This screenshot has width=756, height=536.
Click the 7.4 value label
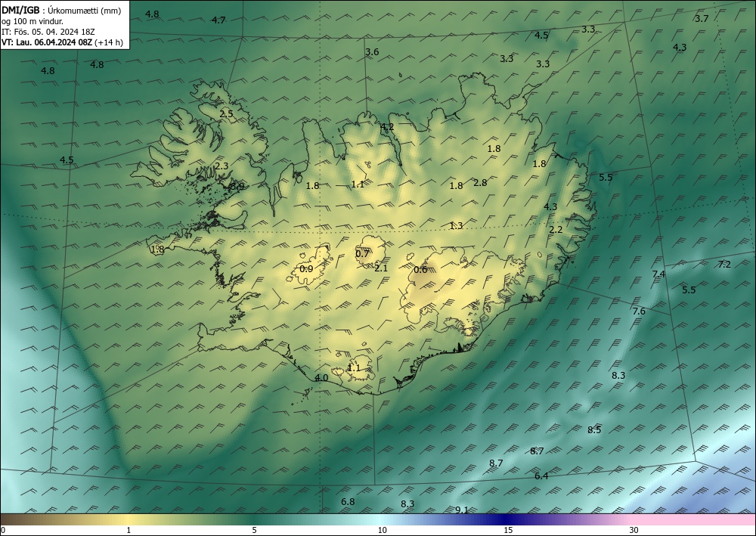(x=658, y=274)
